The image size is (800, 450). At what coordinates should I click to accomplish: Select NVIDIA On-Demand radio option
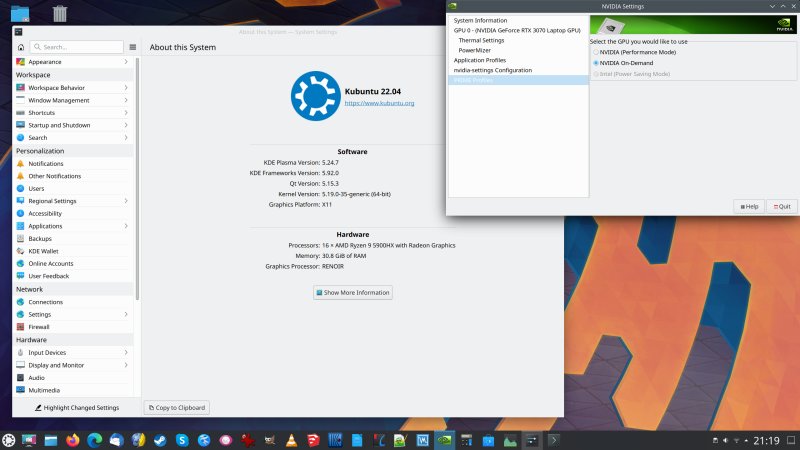point(597,62)
